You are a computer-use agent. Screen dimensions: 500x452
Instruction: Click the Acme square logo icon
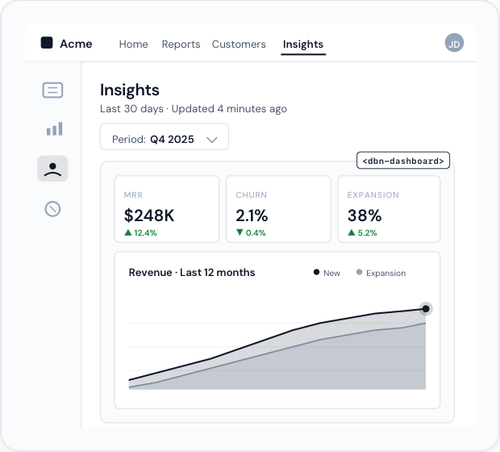pos(47,43)
